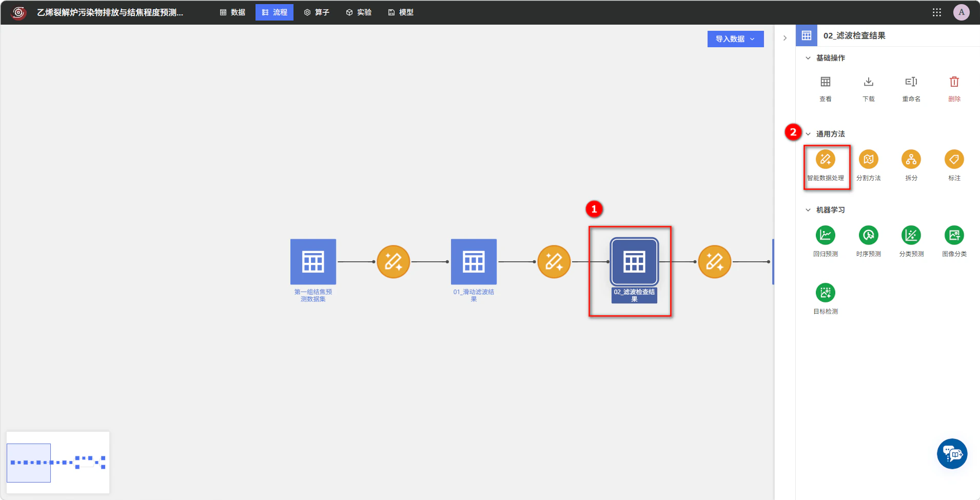Collapse the right side panel
Image resolution: width=980 pixels, height=500 pixels.
click(785, 38)
